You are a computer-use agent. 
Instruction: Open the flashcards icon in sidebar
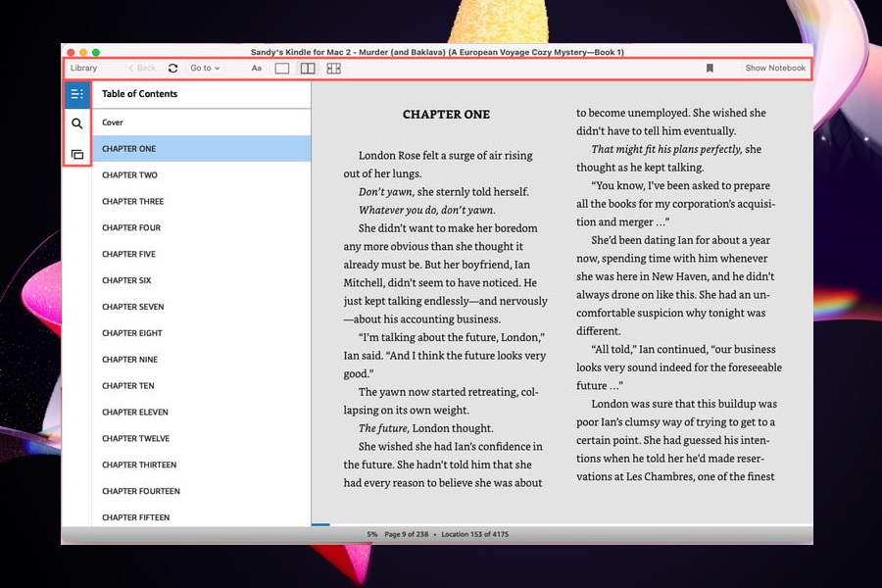coord(76,154)
